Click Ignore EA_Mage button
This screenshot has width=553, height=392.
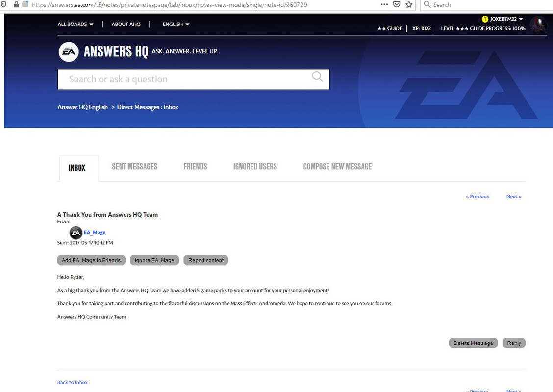coord(154,260)
